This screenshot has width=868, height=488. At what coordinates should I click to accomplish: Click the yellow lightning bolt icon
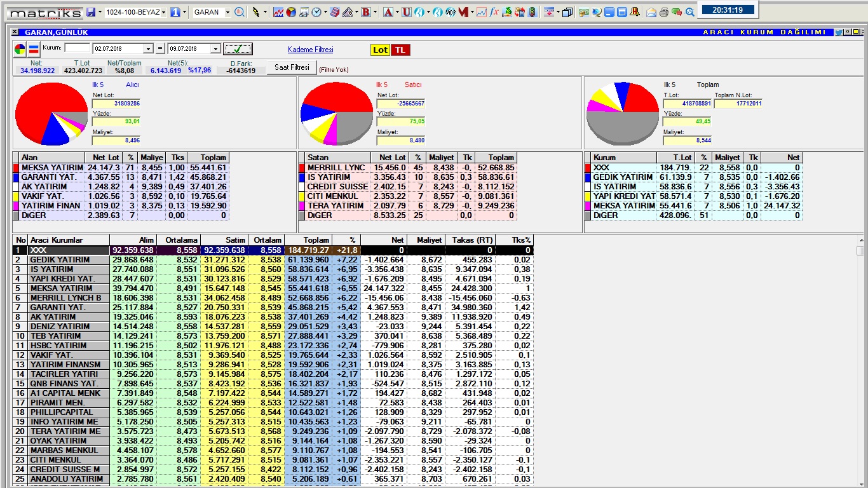point(256,12)
